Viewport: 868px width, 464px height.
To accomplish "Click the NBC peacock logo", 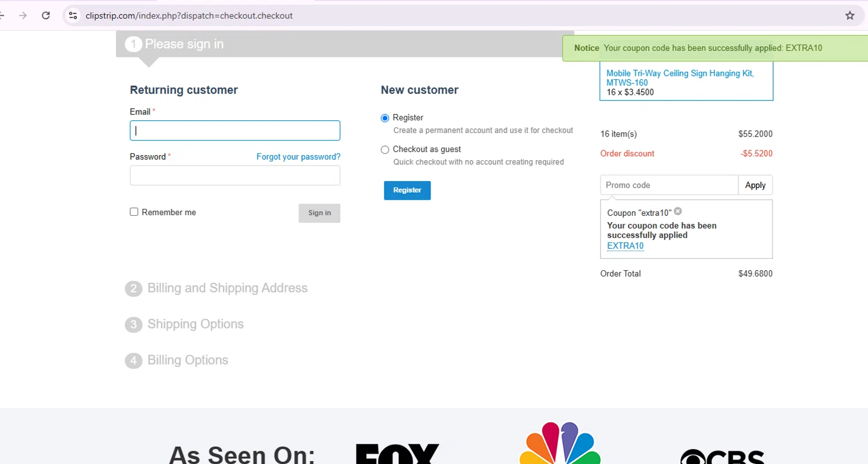I will pyautogui.click(x=560, y=443).
